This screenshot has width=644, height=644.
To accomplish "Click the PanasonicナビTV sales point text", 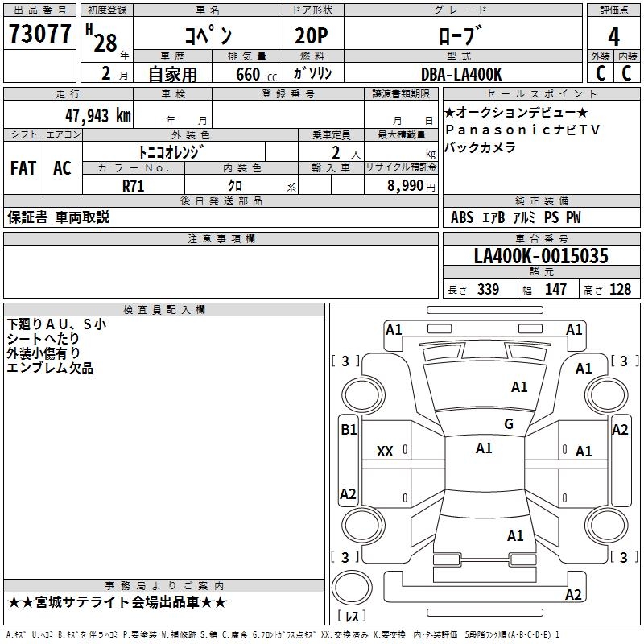I will click(x=522, y=130).
